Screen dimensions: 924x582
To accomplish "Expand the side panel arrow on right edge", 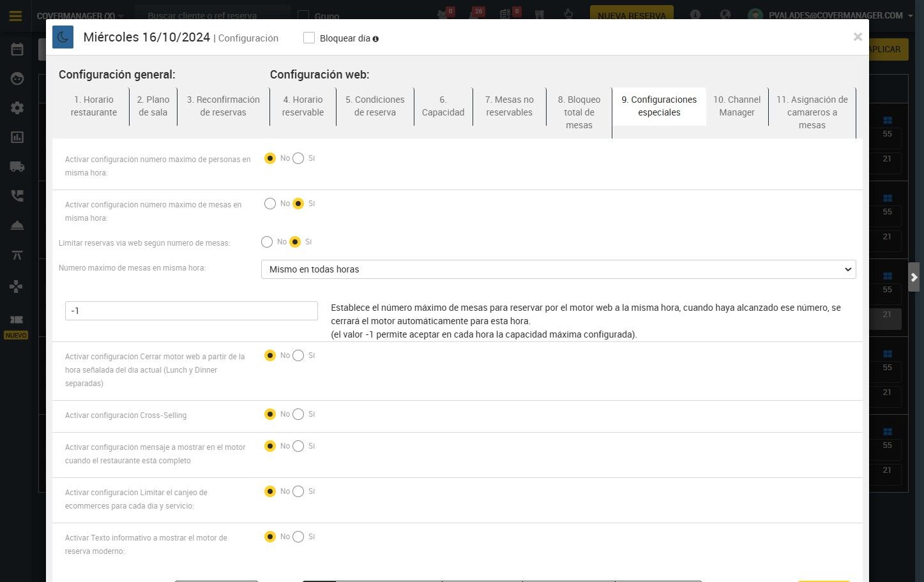I will click(x=914, y=277).
